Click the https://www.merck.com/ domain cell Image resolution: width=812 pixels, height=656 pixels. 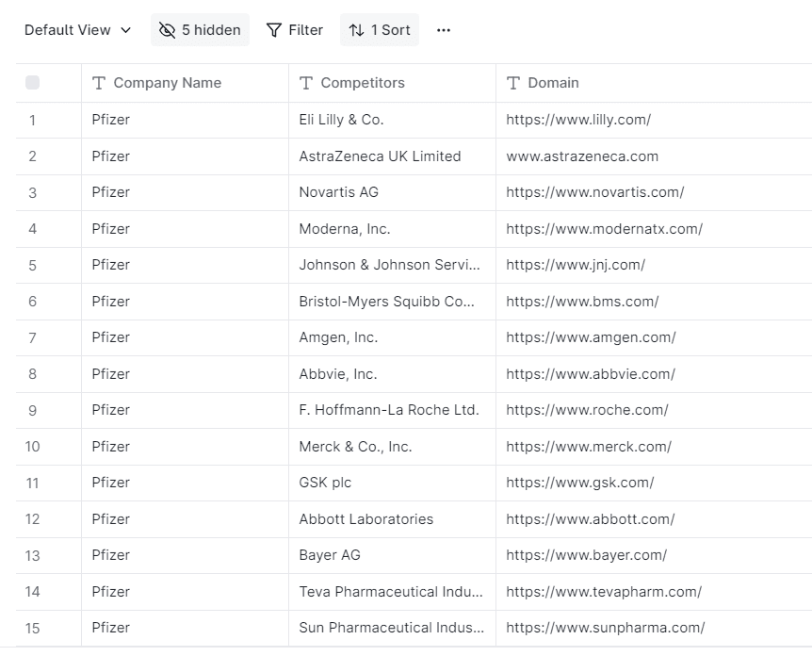pos(654,447)
